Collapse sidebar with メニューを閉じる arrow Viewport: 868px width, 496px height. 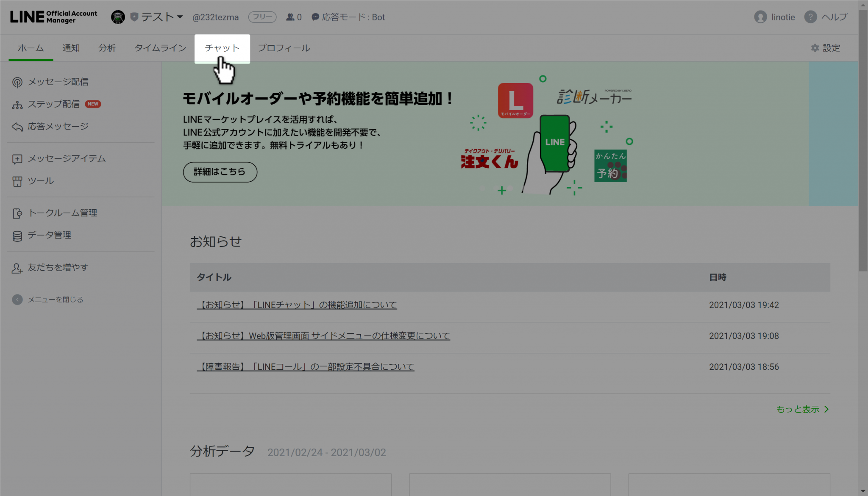pyautogui.click(x=17, y=299)
